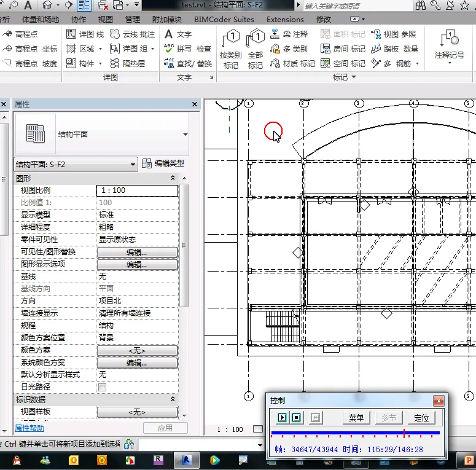Click 全部 标记 tag all tool
This screenshot has height=470, width=476.
click(256, 49)
